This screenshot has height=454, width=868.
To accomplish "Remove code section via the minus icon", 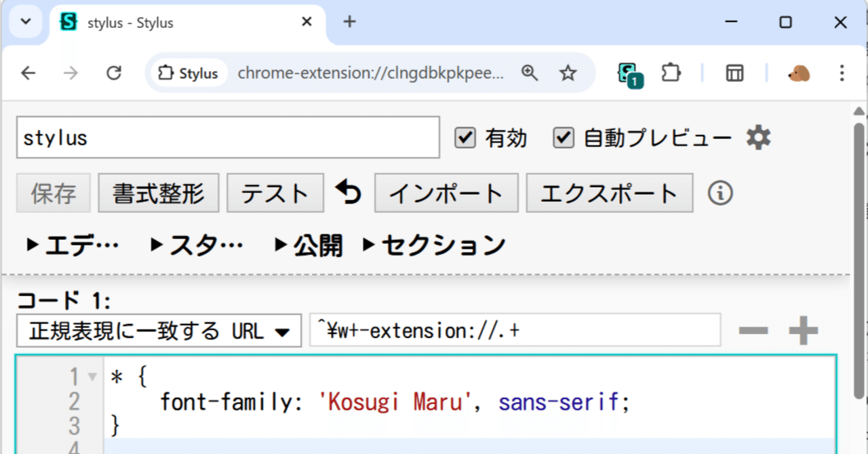I will (753, 331).
